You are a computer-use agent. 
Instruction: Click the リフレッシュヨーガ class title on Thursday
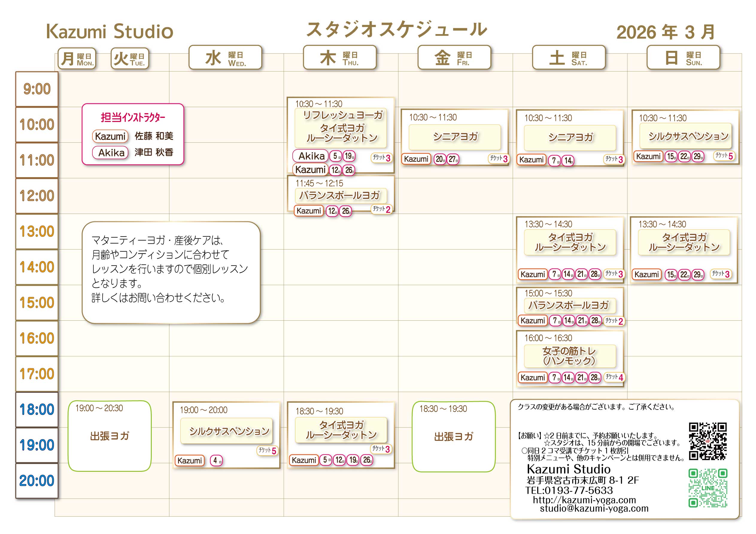point(342,115)
